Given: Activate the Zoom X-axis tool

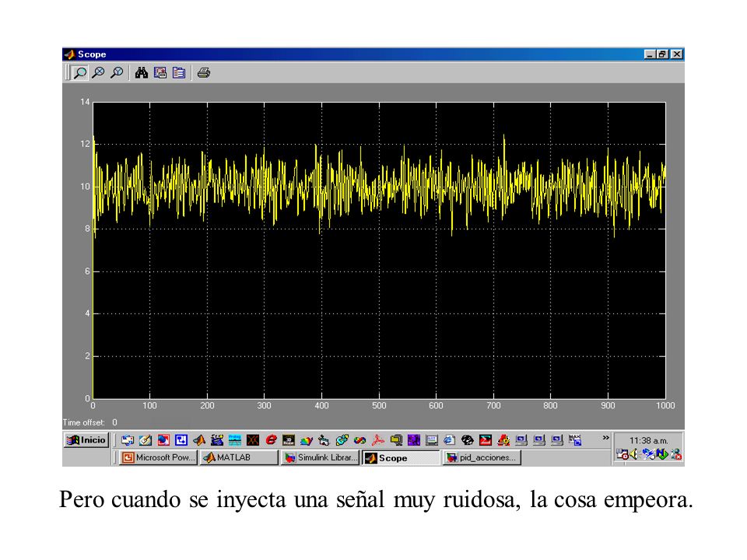Looking at the screenshot, I should click(x=99, y=73).
